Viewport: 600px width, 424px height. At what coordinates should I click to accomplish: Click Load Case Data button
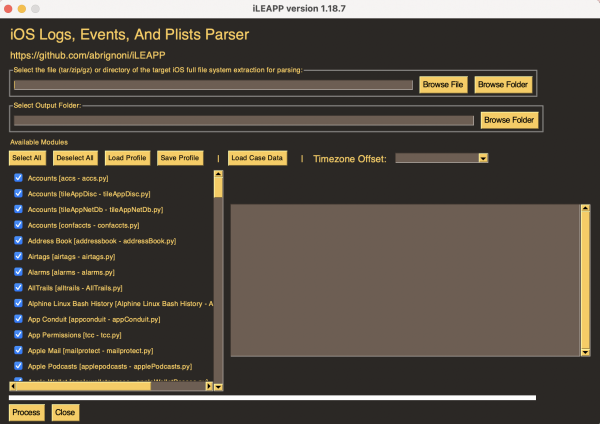point(257,158)
